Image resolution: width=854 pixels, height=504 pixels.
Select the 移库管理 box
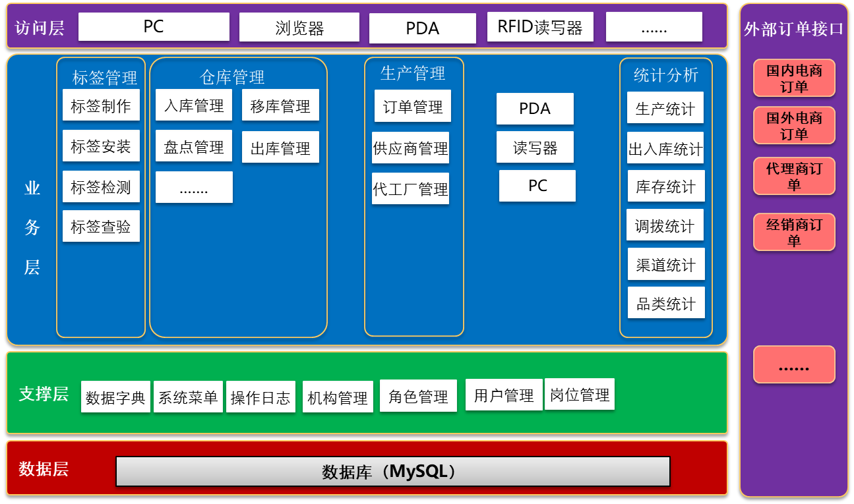pos(280,105)
